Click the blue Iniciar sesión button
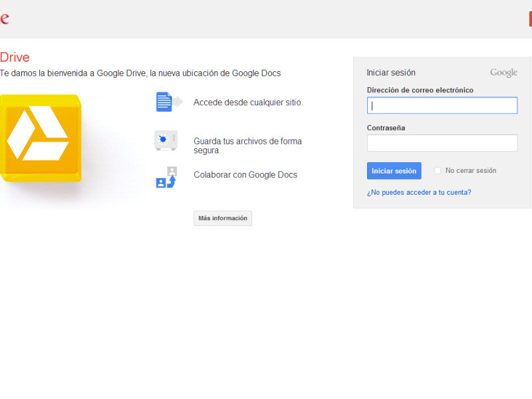This screenshot has width=532, height=399. click(394, 171)
